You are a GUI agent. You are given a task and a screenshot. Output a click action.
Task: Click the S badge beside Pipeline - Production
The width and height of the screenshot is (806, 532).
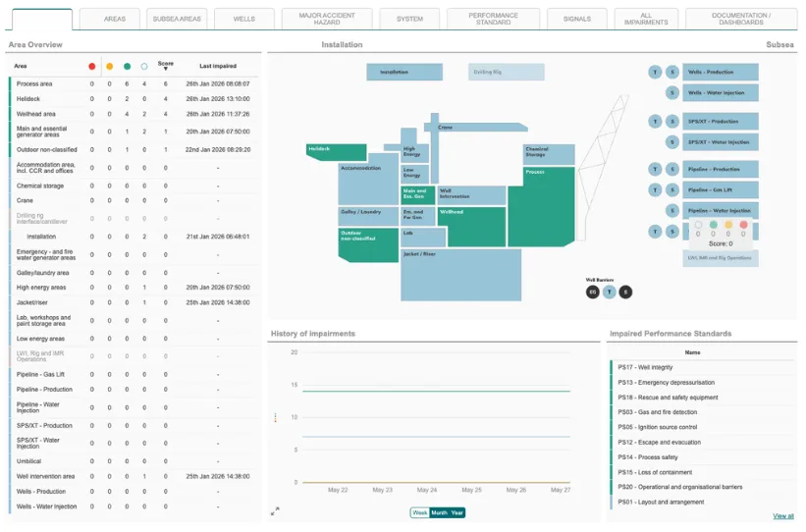pos(672,169)
